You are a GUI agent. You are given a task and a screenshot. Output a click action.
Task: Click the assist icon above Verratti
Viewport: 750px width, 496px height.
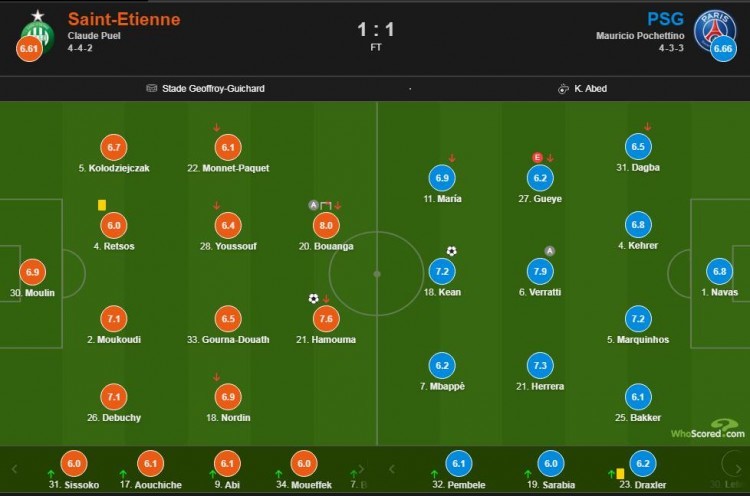pyautogui.click(x=550, y=251)
